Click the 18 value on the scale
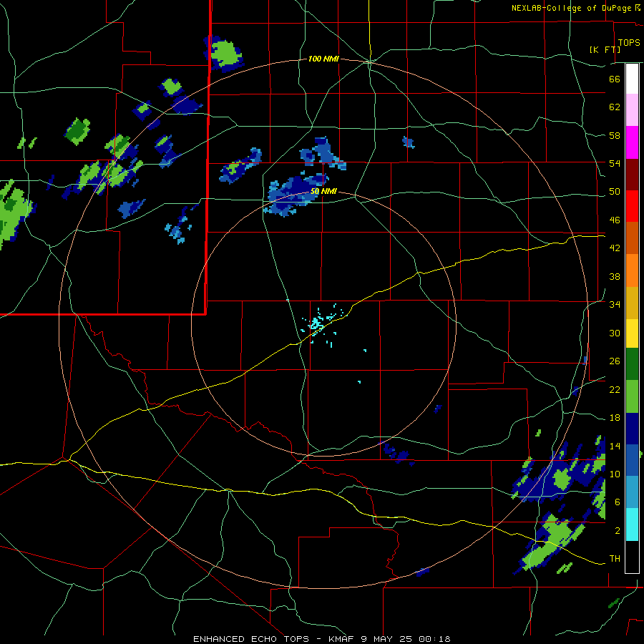 [615, 418]
